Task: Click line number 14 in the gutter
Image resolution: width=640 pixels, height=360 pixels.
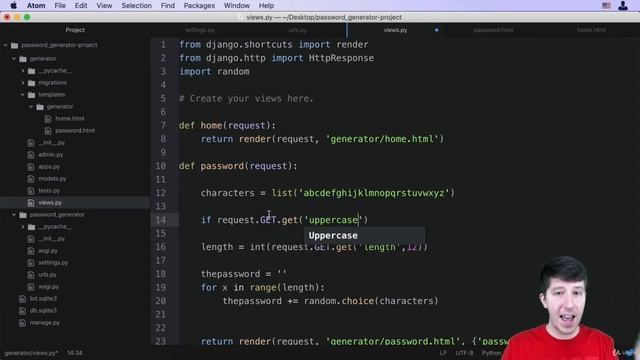Action: coord(160,220)
